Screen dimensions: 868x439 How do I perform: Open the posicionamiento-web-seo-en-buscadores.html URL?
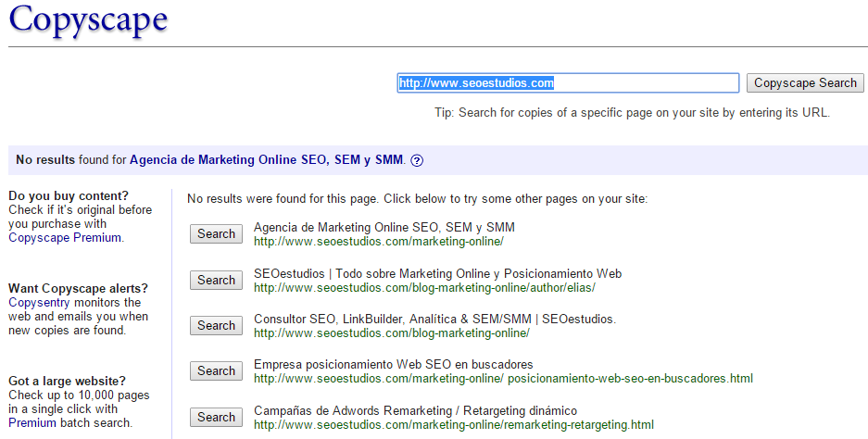503,379
